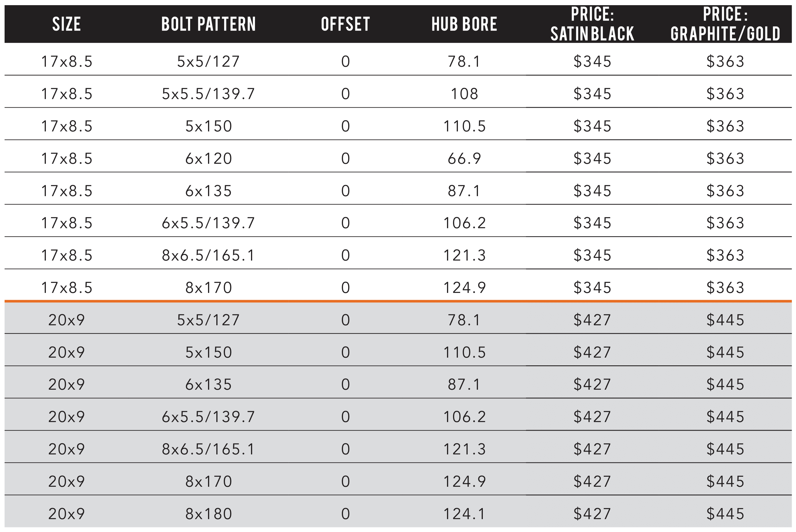The width and height of the screenshot is (796, 532).
Task: Click the $445 price in the 20x9 6x5.5/139.7 row
Action: coord(726,417)
